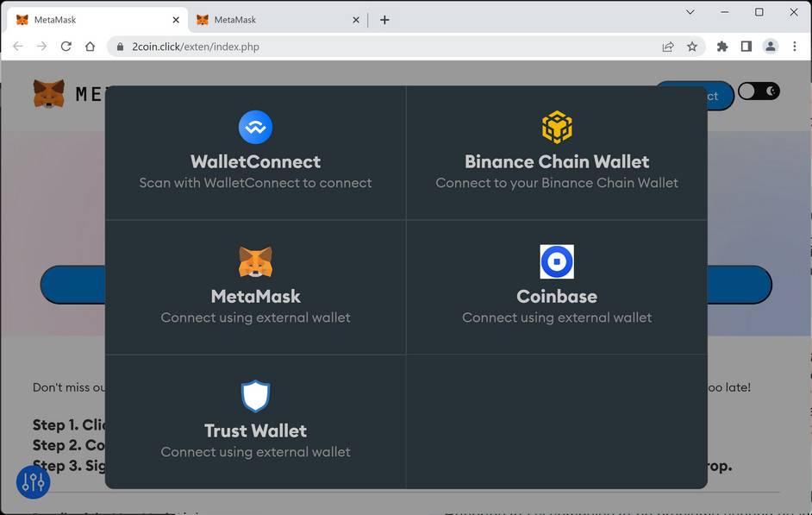
Task: Reload the current page
Action: click(x=66, y=47)
